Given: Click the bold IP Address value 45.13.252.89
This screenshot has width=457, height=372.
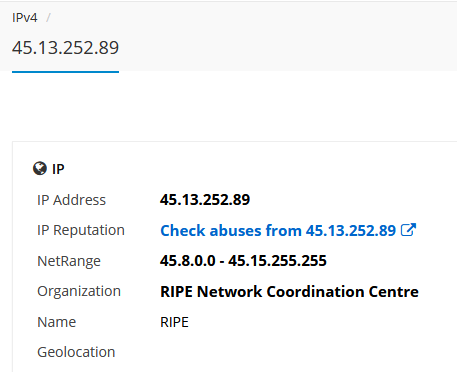Looking at the screenshot, I should [x=205, y=200].
